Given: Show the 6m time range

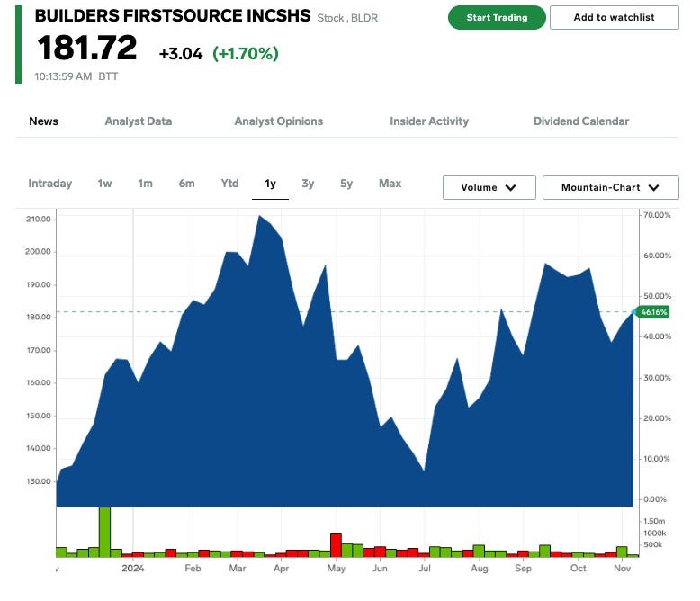Looking at the screenshot, I should [186, 184].
